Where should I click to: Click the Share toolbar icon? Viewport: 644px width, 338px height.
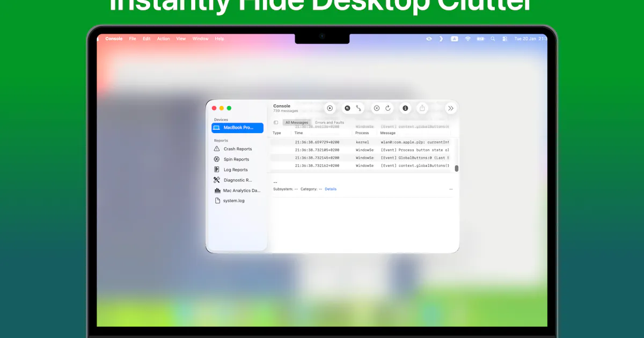click(422, 108)
